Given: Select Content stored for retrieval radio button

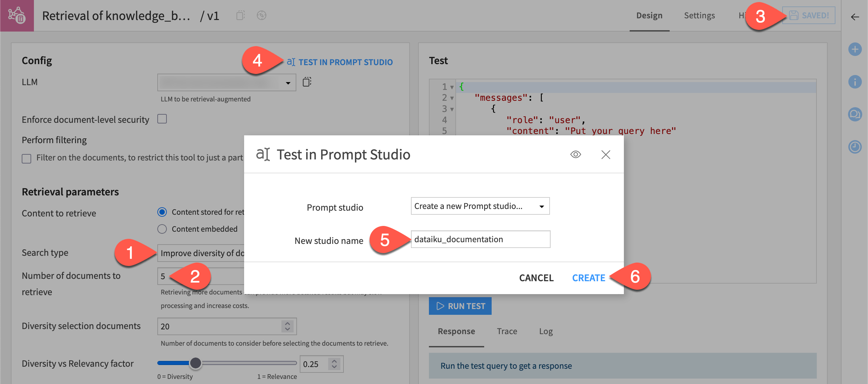Looking at the screenshot, I should click(x=162, y=212).
